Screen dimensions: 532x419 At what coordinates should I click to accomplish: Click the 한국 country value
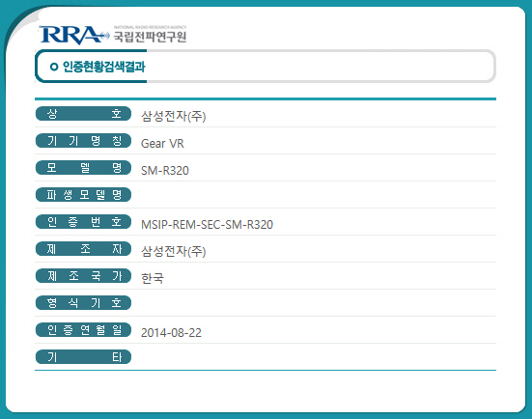point(153,279)
